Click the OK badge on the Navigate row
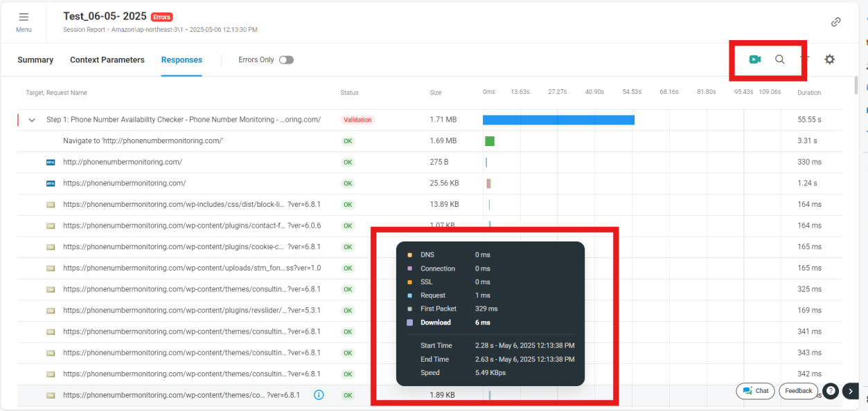 tap(348, 141)
